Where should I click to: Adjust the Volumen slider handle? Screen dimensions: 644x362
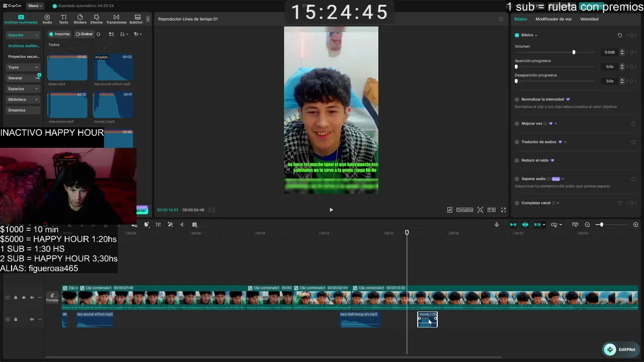pyautogui.click(x=574, y=52)
